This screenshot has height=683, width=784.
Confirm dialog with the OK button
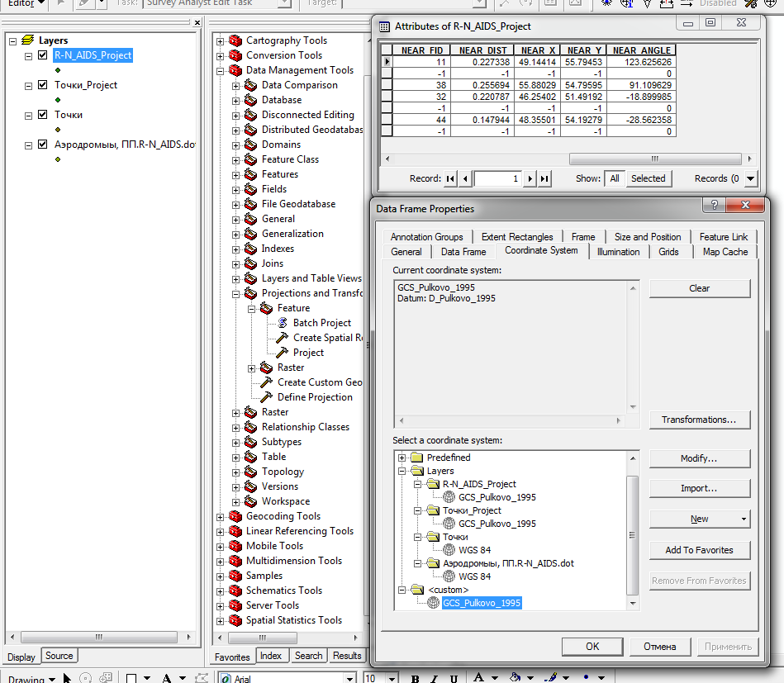[x=592, y=647]
